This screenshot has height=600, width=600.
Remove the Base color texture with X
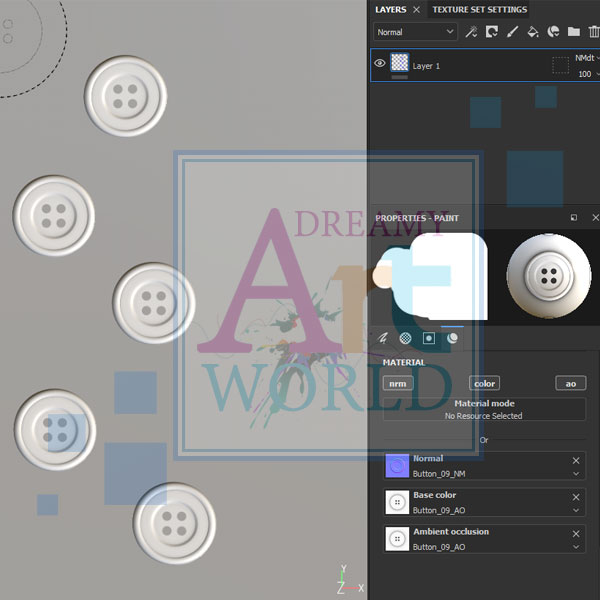[576, 496]
